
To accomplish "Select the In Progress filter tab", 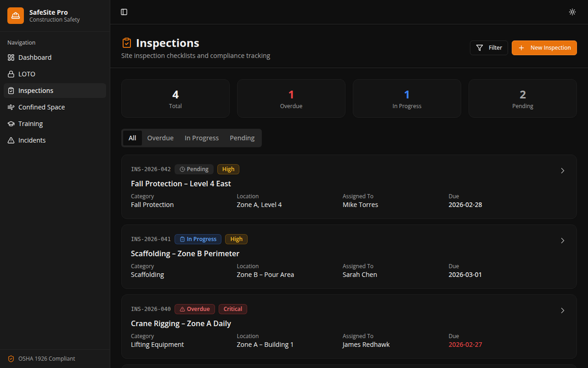I will click(202, 138).
